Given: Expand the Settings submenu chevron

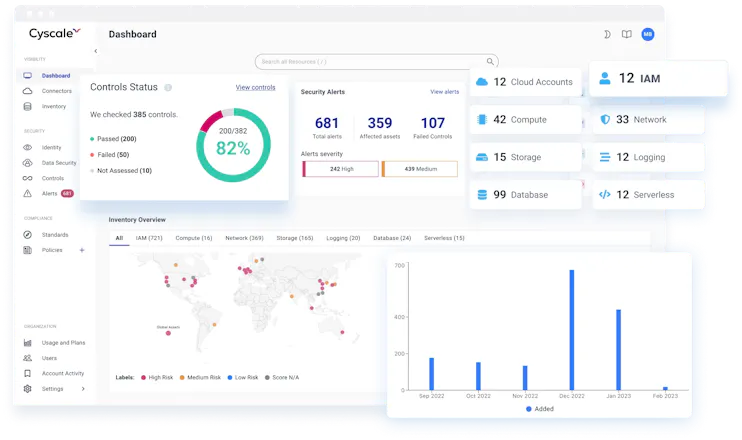Looking at the screenshot, I should click(83, 389).
